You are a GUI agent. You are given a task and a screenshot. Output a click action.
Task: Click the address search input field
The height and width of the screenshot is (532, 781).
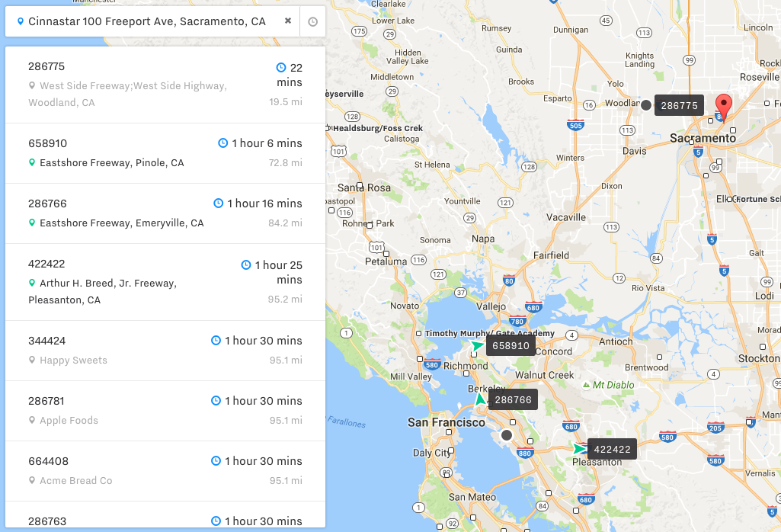tap(149, 21)
